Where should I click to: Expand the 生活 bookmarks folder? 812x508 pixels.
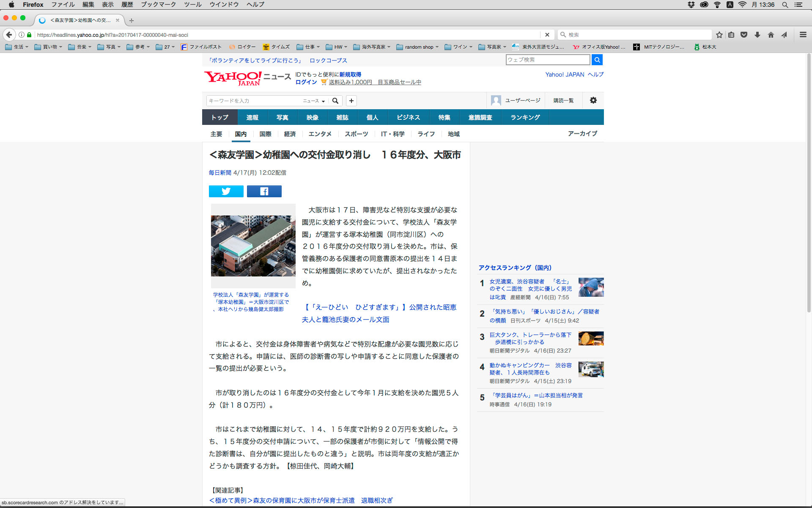click(17, 47)
